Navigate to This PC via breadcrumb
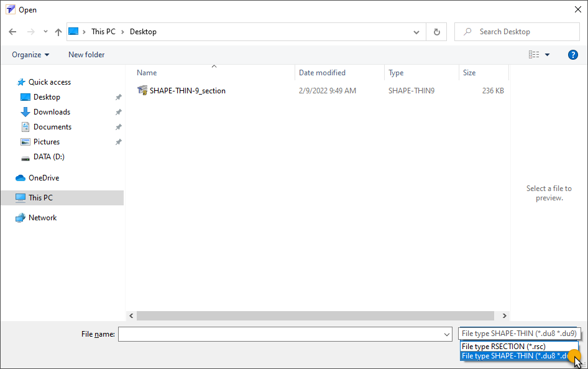Viewport: 588px width, 369px height. click(x=103, y=31)
